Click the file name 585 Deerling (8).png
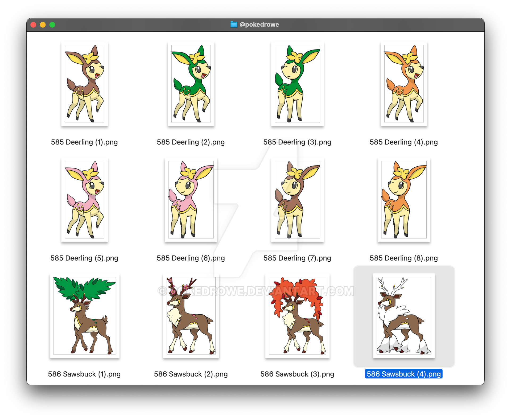511x420 pixels. coord(404,258)
